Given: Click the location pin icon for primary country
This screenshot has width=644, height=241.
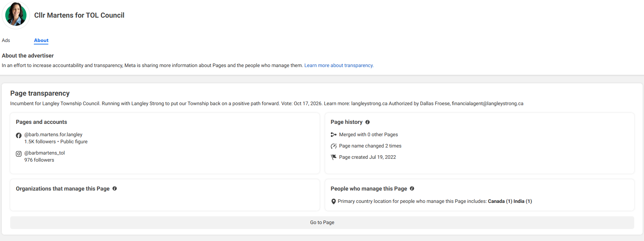Looking at the screenshot, I should pos(334,201).
